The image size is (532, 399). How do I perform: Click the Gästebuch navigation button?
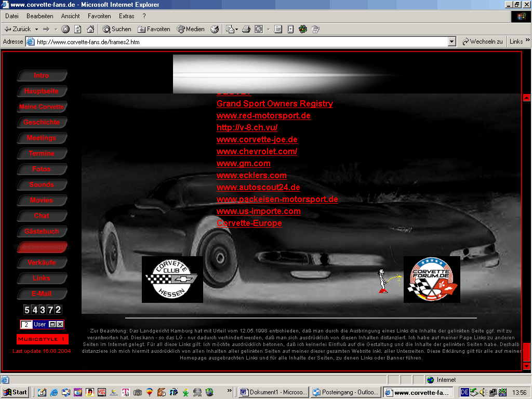pyautogui.click(x=42, y=231)
